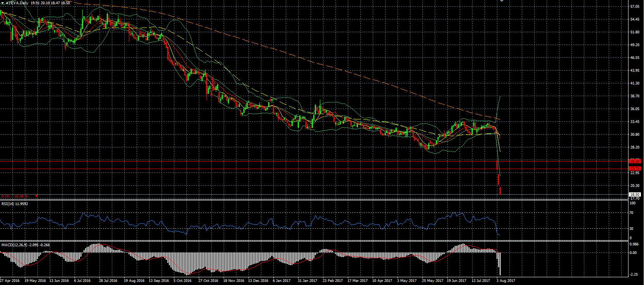Click the 3 Aug 2017 date label
This screenshot has width=644, height=285.
click(506, 281)
